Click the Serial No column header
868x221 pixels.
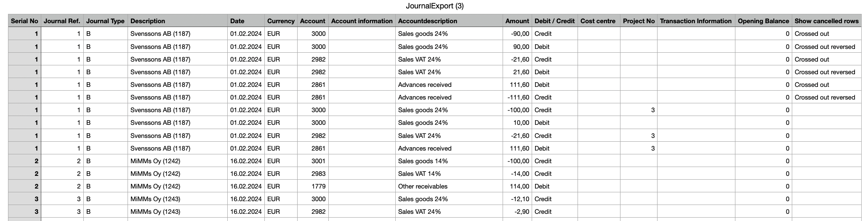[x=24, y=21]
